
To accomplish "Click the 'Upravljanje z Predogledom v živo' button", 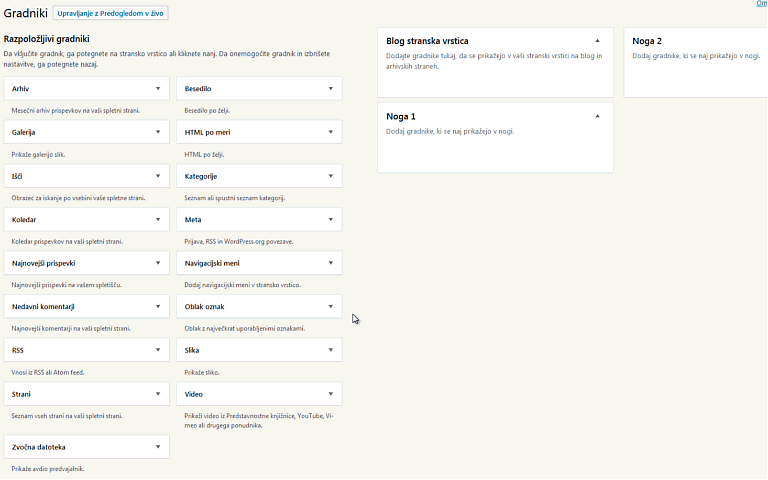I will [x=111, y=14].
